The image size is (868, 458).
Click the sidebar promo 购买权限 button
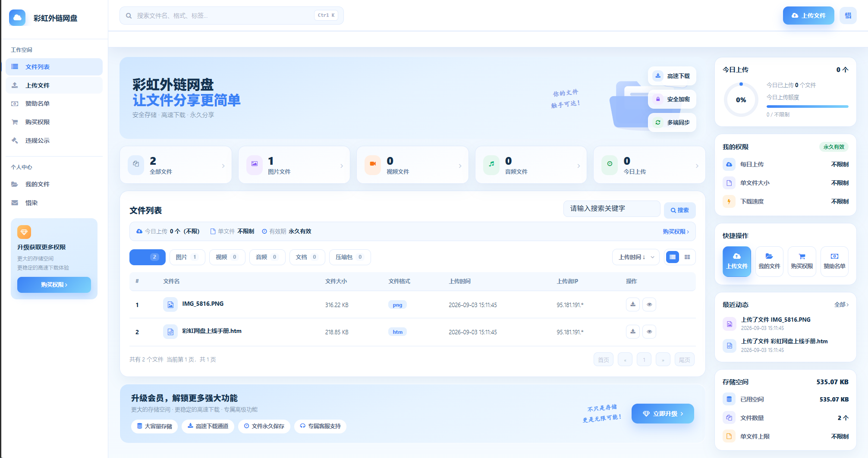click(54, 285)
